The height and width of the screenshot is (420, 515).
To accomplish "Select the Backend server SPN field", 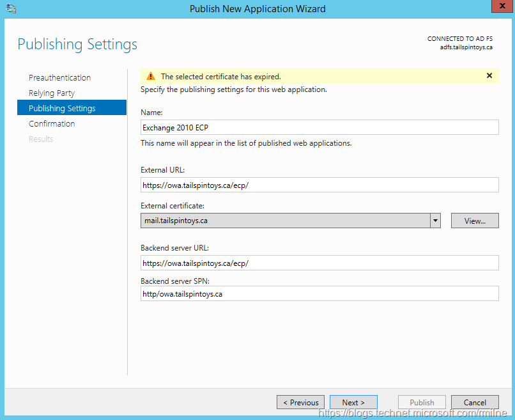I will 319,293.
